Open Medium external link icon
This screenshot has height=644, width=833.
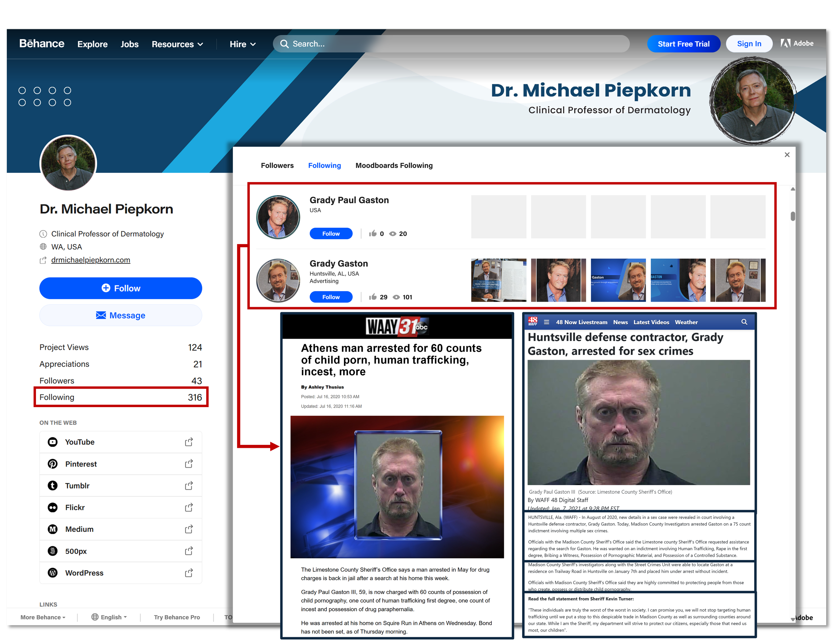pyautogui.click(x=189, y=529)
